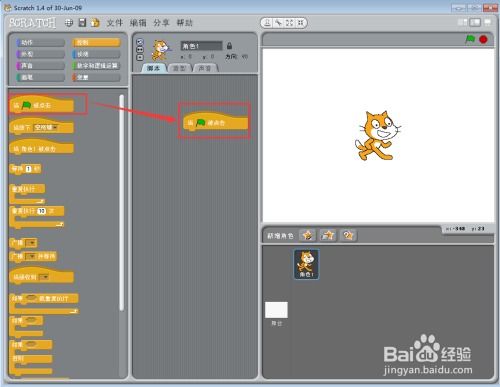Select the can-rotate rotation style button

click(140, 42)
